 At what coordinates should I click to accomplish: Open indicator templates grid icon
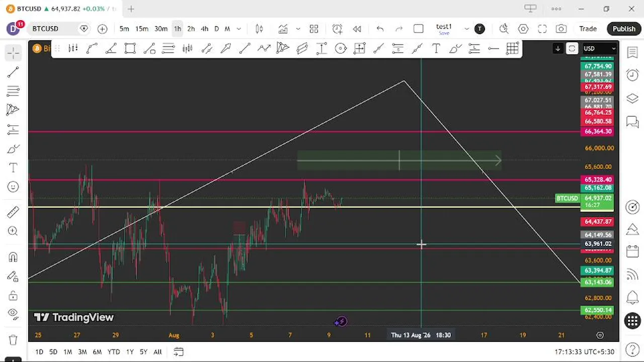pos(314,29)
